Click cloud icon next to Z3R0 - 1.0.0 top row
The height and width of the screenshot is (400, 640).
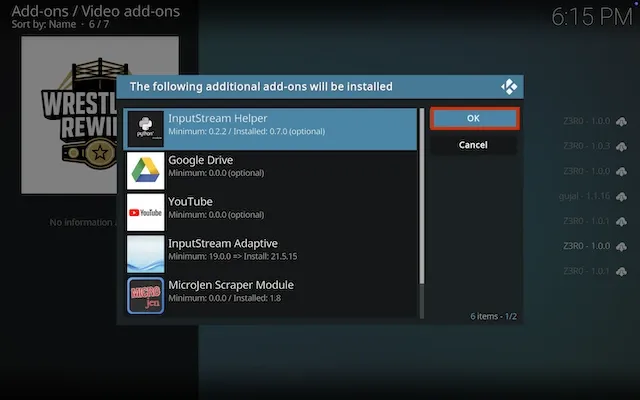pos(622,121)
